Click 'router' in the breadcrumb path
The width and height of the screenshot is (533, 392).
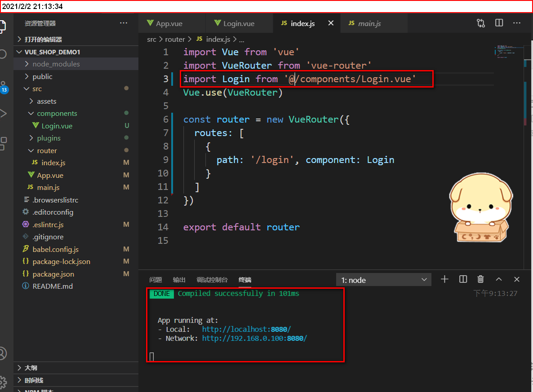tap(175, 39)
